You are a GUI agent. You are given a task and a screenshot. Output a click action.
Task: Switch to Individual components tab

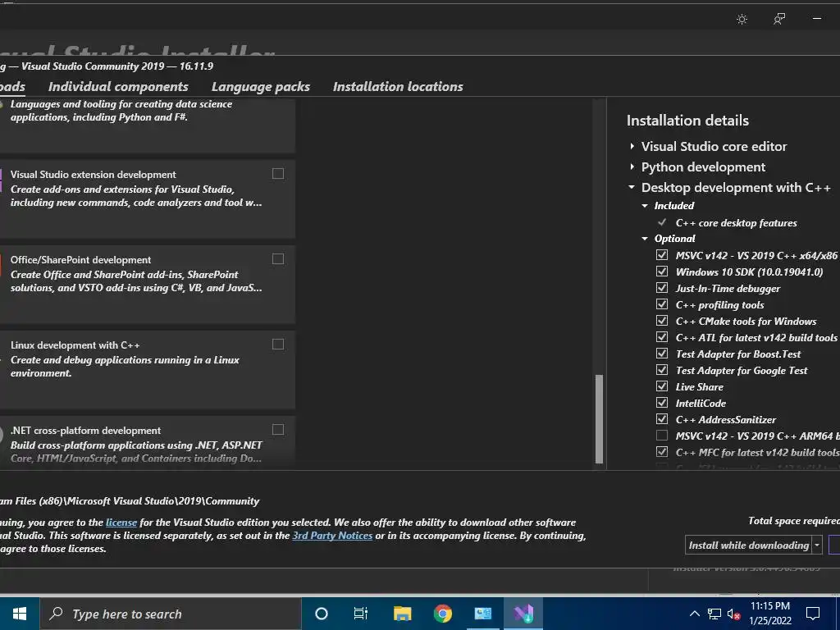tap(118, 87)
